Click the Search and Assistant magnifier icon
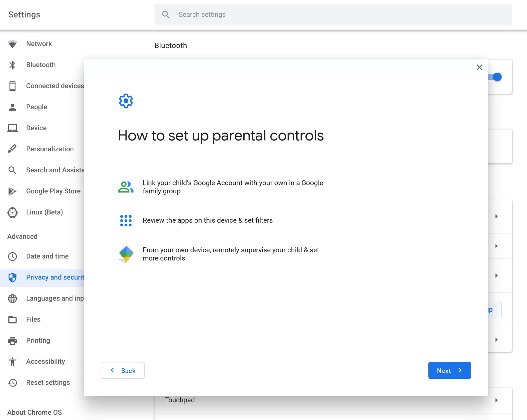Image resolution: width=527 pixels, height=420 pixels. coord(12,170)
